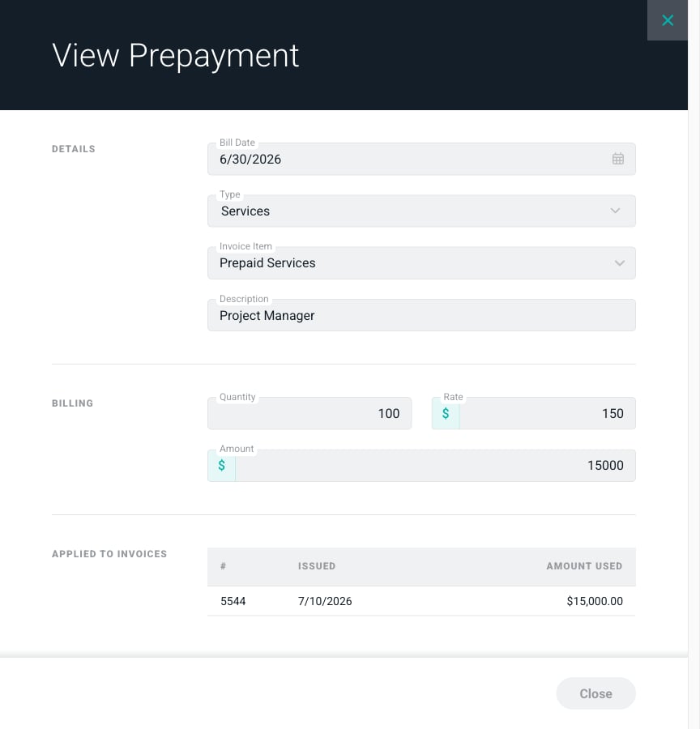Select the Description field with Project Manager

pyautogui.click(x=421, y=315)
